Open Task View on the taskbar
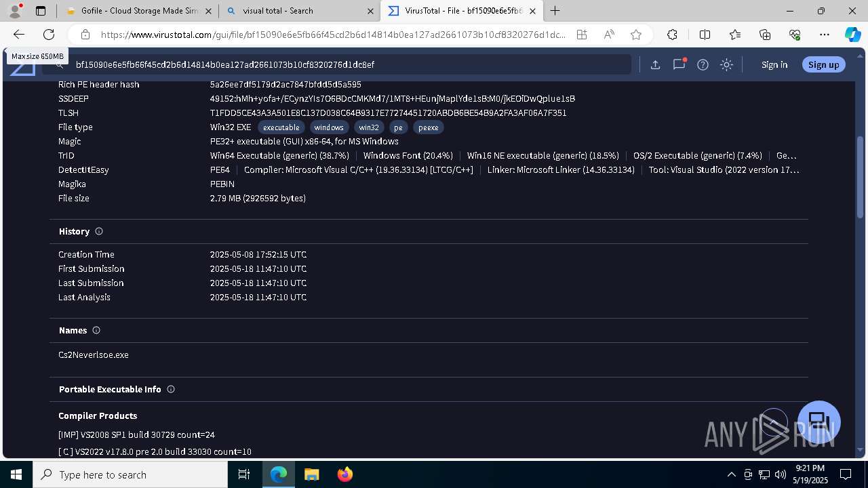This screenshot has height=488, width=868. [x=244, y=474]
